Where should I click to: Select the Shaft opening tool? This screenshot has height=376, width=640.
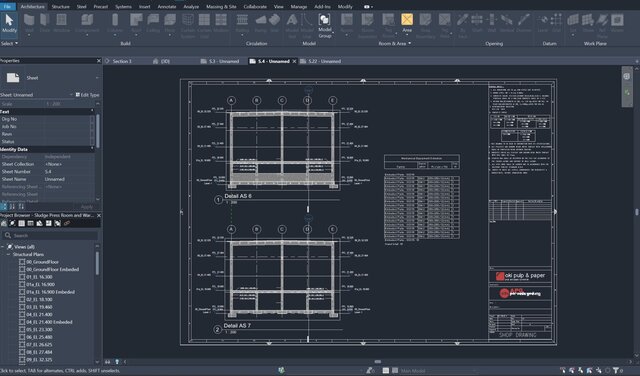[477, 23]
